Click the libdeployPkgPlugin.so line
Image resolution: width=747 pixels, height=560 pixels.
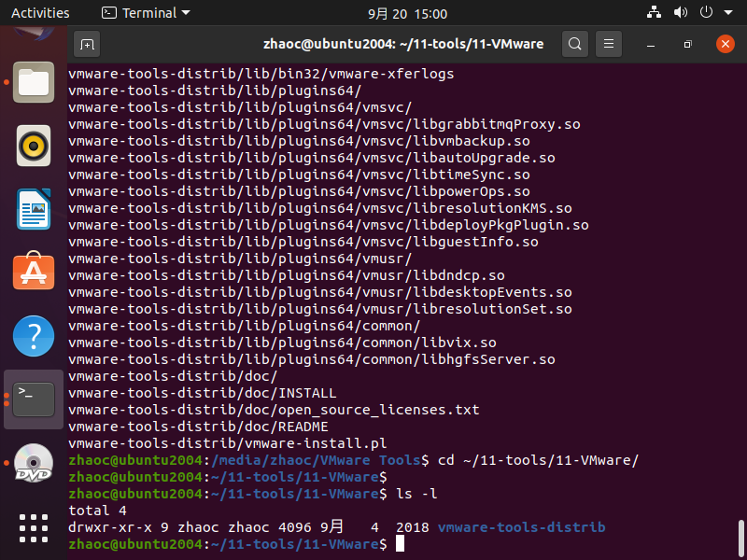click(329, 225)
